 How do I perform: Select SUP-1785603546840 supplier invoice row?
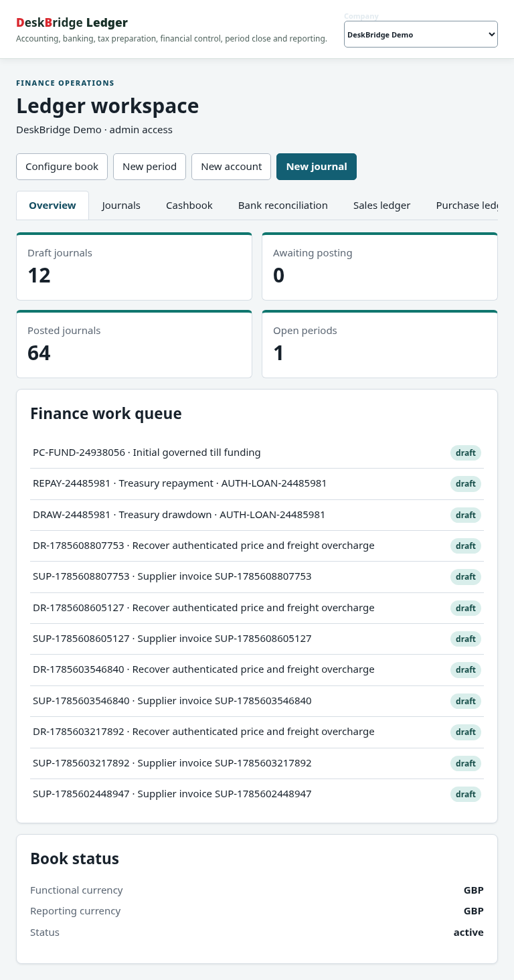click(257, 701)
